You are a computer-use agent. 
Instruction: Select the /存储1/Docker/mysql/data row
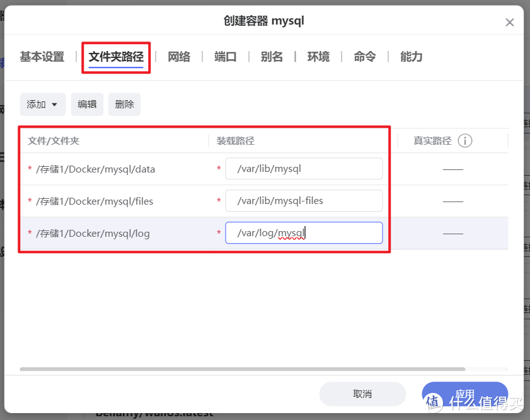pos(95,169)
